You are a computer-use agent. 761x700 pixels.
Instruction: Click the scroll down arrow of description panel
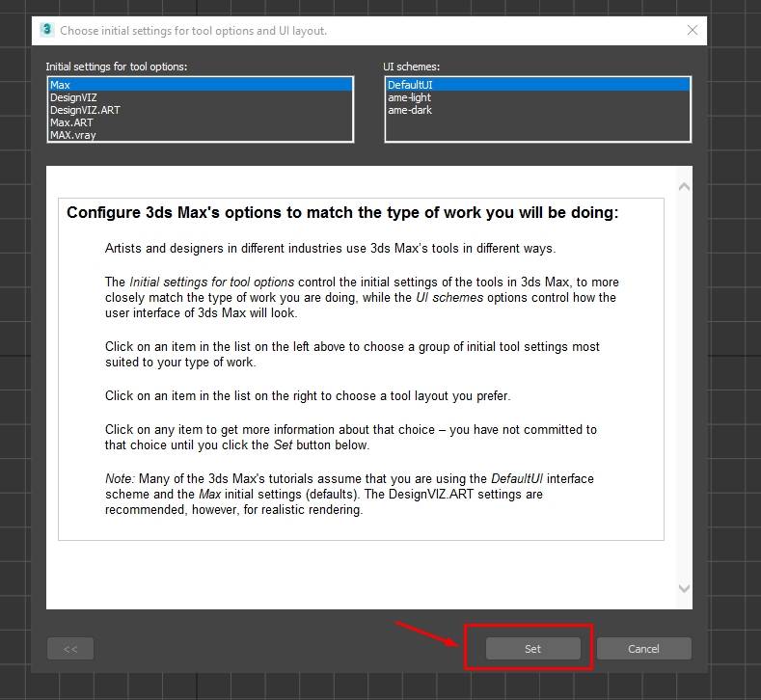[684, 588]
